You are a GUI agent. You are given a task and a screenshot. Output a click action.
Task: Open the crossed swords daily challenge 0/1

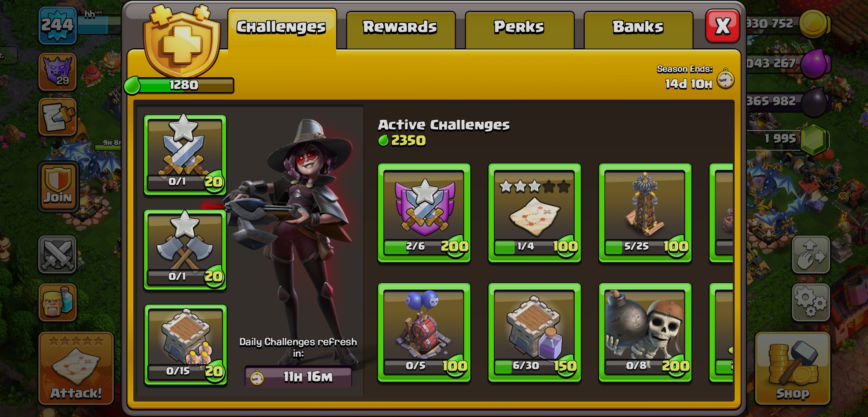tap(185, 155)
